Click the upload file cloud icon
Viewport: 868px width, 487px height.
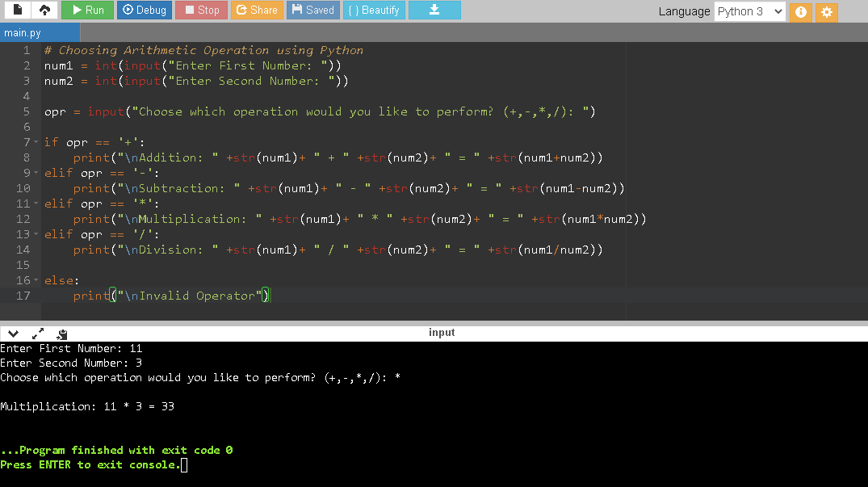45,10
